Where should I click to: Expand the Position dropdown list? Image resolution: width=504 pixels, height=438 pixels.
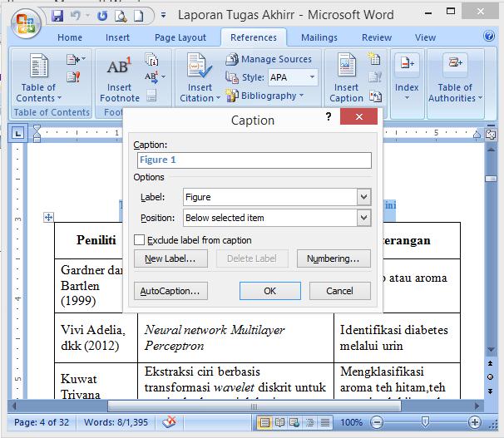(x=363, y=218)
